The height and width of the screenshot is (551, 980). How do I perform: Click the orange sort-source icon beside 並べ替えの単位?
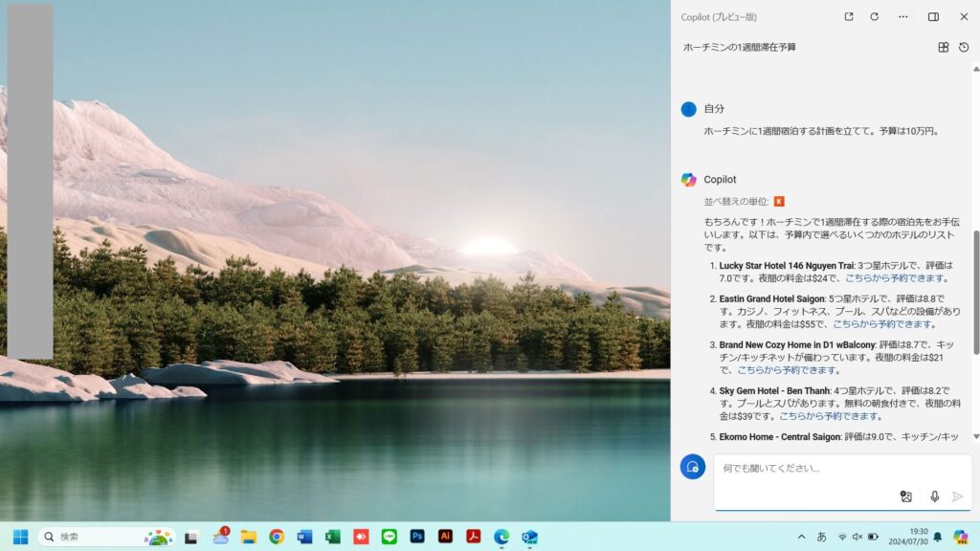pyautogui.click(x=779, y=202)
